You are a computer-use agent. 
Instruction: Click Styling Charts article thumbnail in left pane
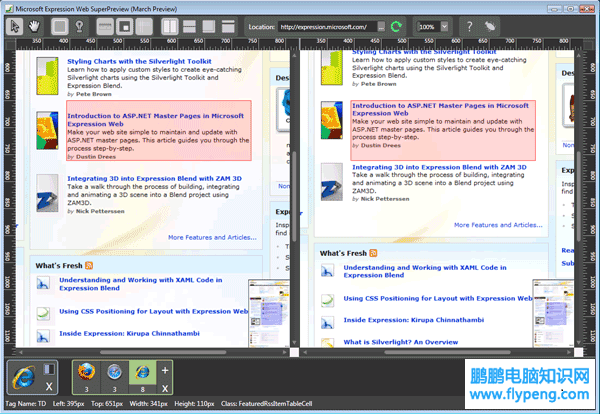47,76
